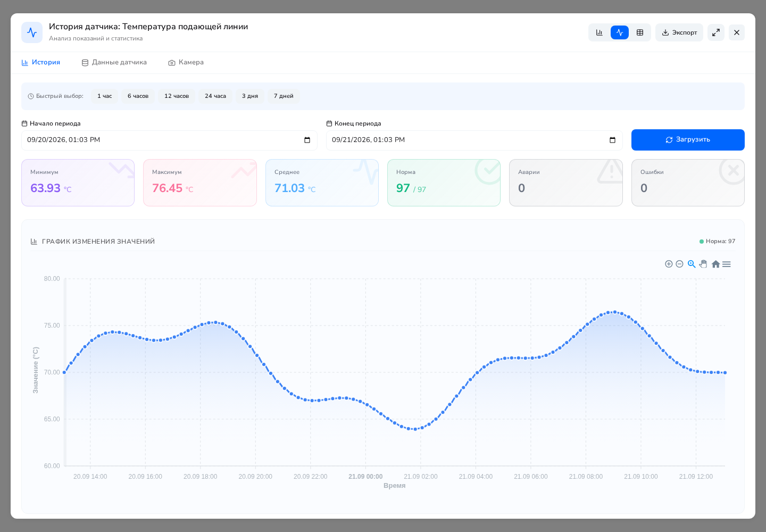
Task: Expand dialog to fullscreen
Action: pos(716,32)
